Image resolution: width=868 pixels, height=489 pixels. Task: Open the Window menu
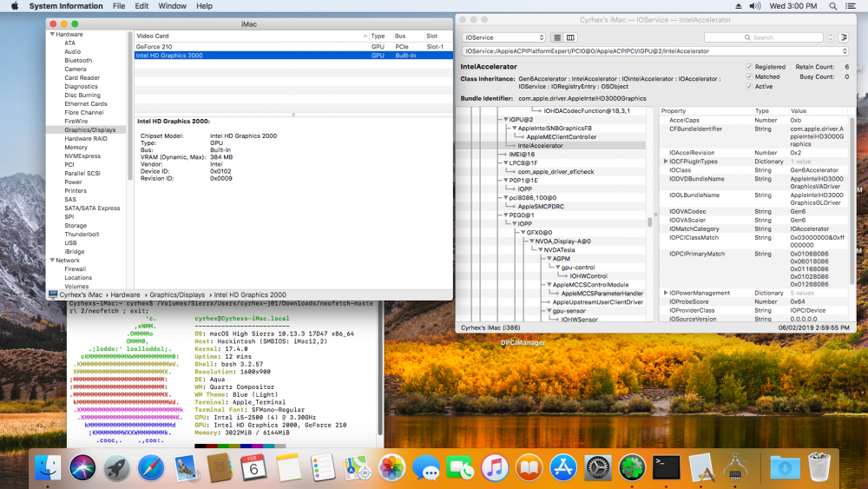(172, 6)
